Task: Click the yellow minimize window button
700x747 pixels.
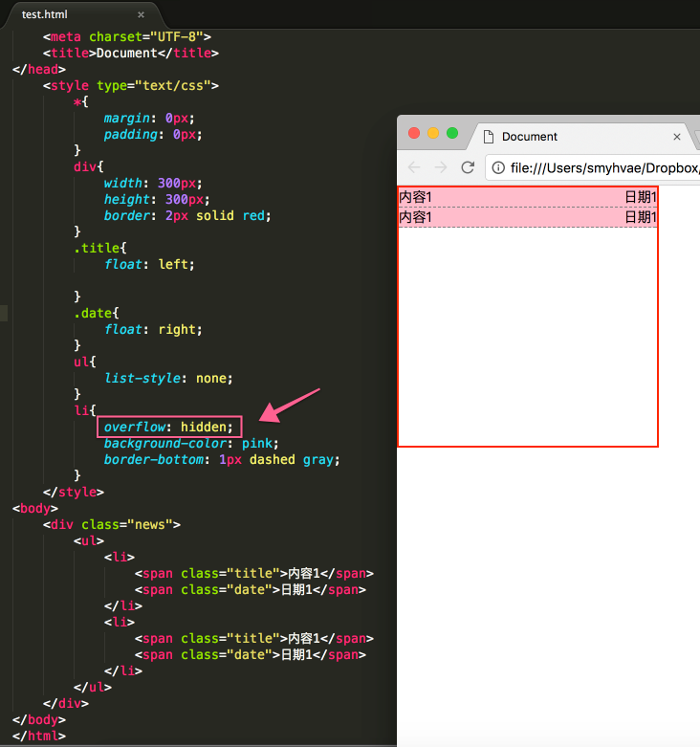Action: click(433, 133)
